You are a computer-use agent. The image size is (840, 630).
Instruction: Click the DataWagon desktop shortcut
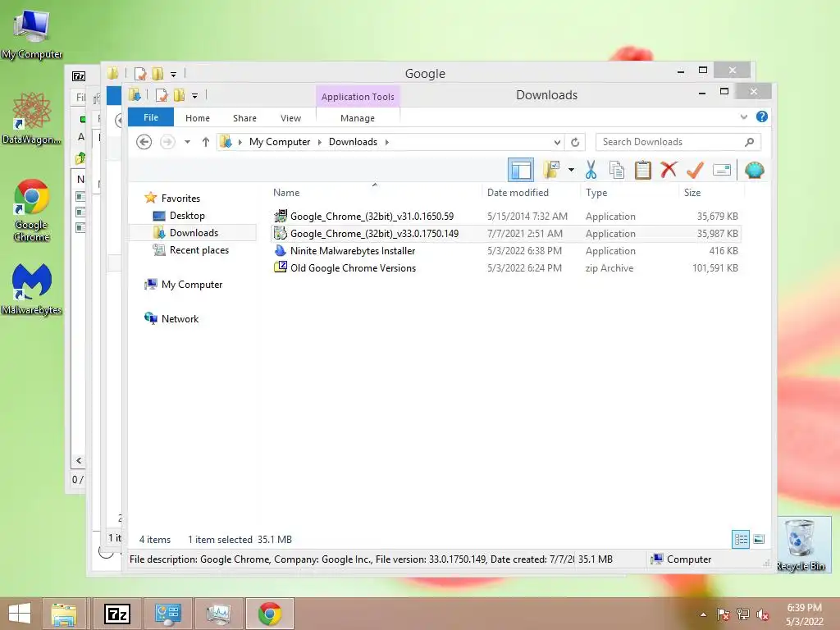32,118
